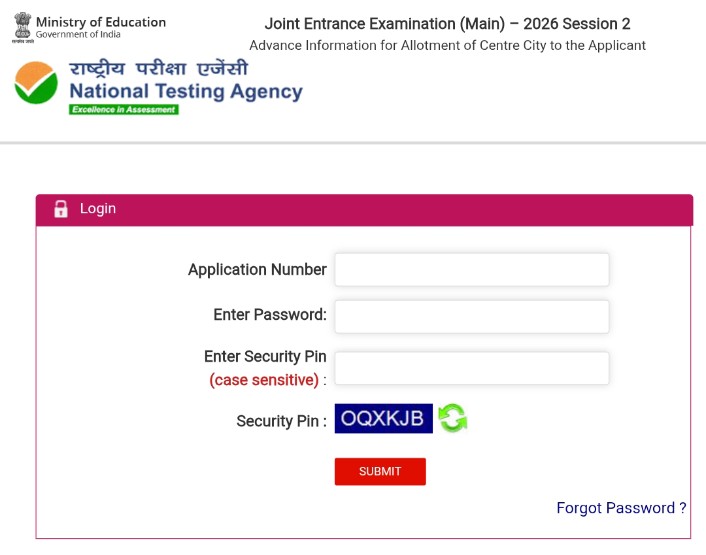The image size is (706, 555).
Task: Click the Ministry of Education text
Action: tap(101, 22)
